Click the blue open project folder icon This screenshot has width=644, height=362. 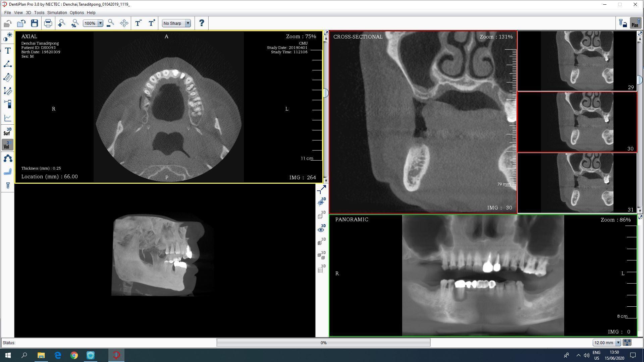pos(21,23)
